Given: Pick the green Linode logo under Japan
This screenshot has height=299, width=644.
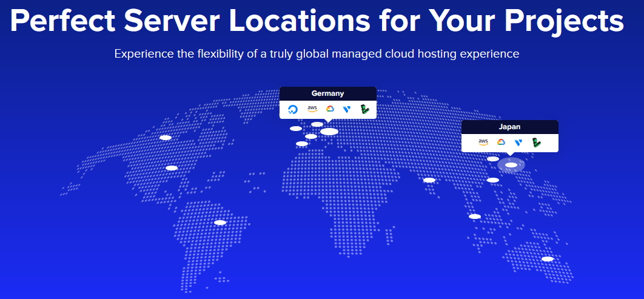Looking at the screenshot, I should (536, 143).
